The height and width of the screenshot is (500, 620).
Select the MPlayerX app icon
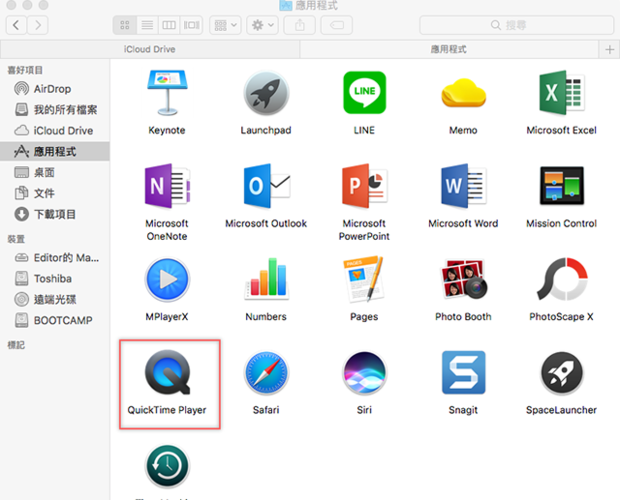167,279
